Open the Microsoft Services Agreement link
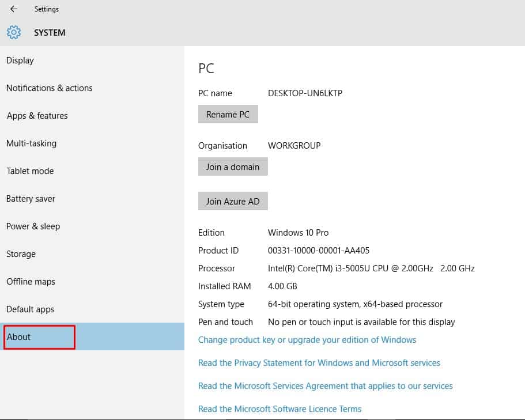 coord(326,386)
